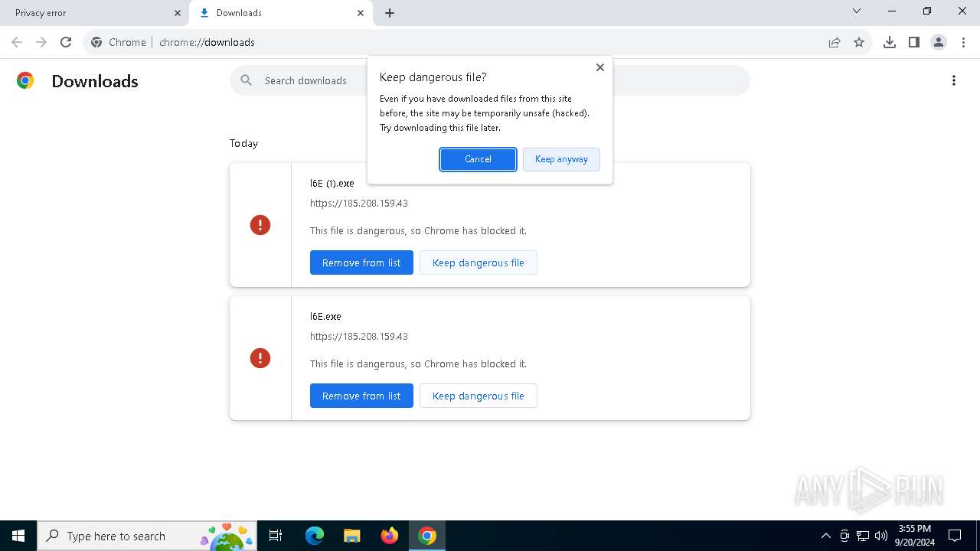Viewport: 980px width, 551px height.
Task: Keep dangerous file for l6E.exe
Action: (x=479, y=396)
